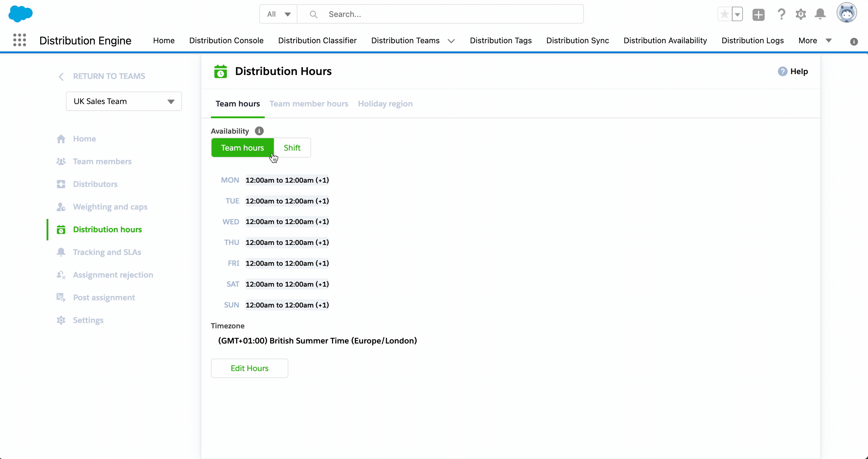The width and height of the screenshot is (868, 459).
Task: Open the Setup gear icon
Action: tap(801, 14)
